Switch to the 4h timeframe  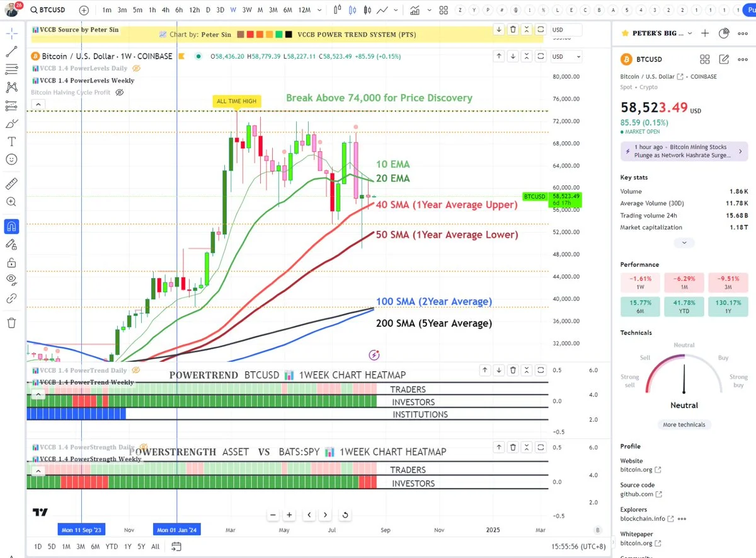[165, 10]
